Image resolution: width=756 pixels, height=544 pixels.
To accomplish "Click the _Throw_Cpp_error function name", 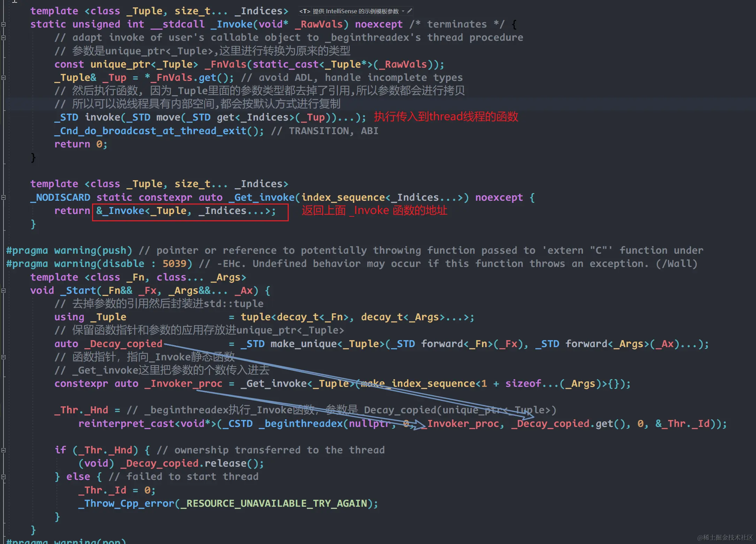I will tap(126, 504).
